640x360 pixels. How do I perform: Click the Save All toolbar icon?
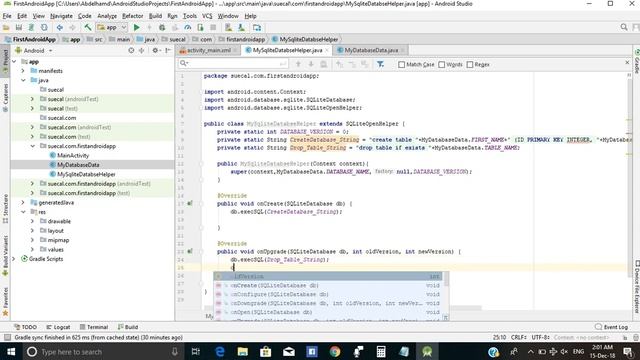click(x=19, y=27)
